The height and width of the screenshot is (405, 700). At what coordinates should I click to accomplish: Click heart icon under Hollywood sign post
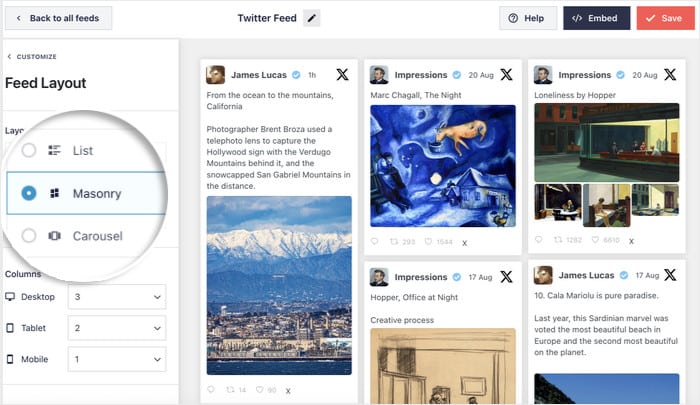259,390
